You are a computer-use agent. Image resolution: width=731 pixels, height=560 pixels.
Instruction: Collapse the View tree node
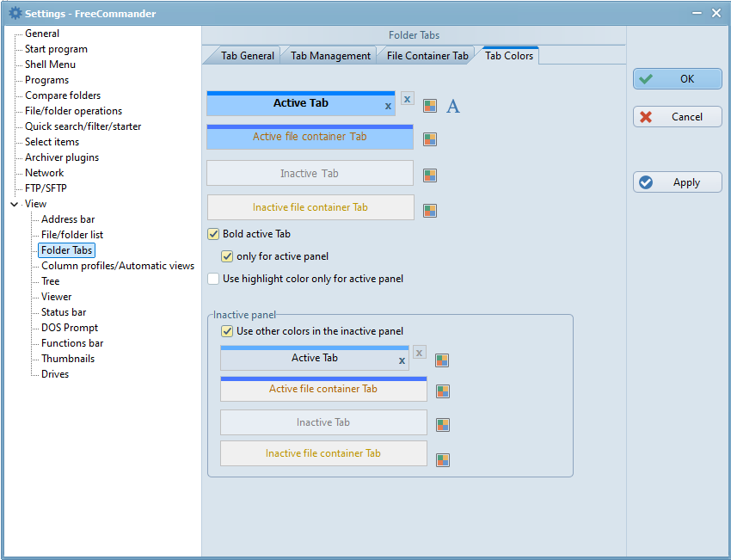pos(14,204)
